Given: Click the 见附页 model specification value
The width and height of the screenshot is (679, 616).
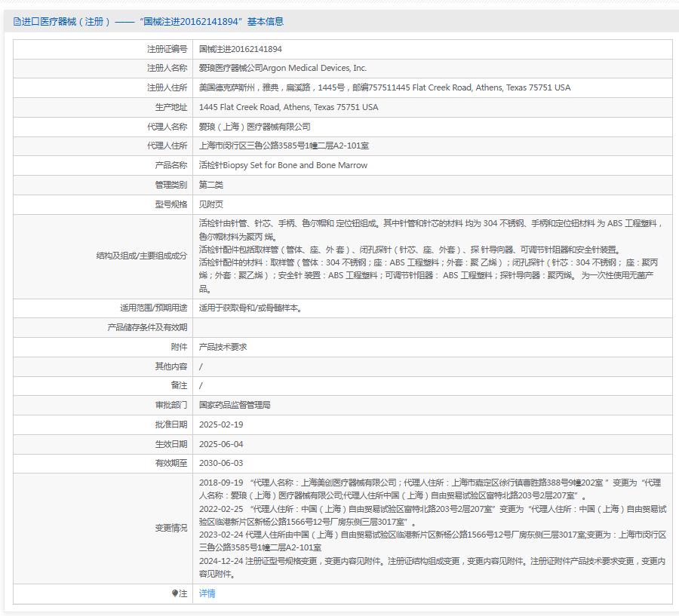Looking at the screenshot, I should tap(211, 204).
